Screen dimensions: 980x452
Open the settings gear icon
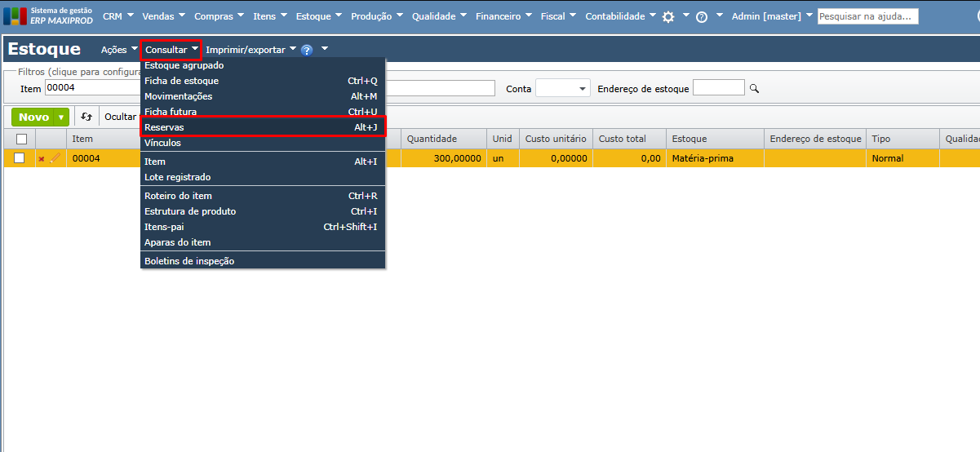[668, 16]
